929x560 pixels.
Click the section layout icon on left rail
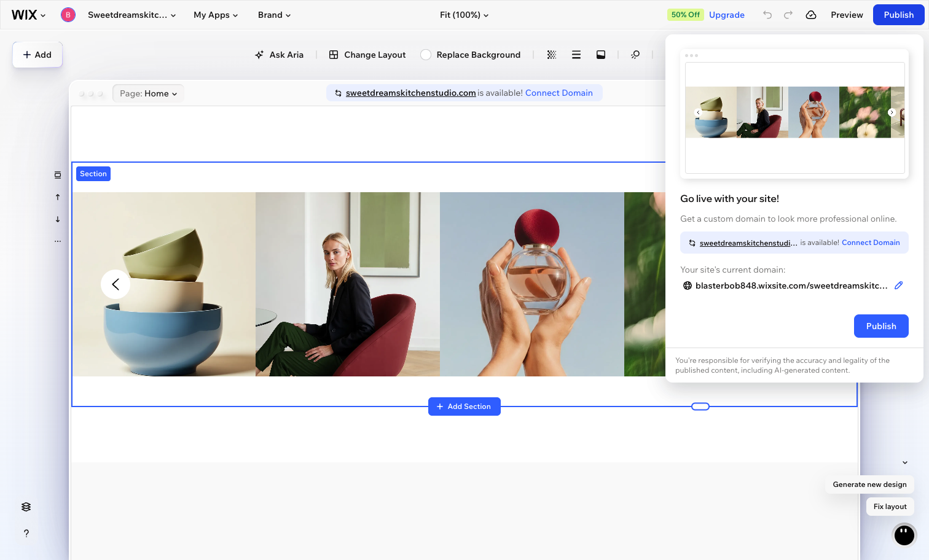click(58, 175)
